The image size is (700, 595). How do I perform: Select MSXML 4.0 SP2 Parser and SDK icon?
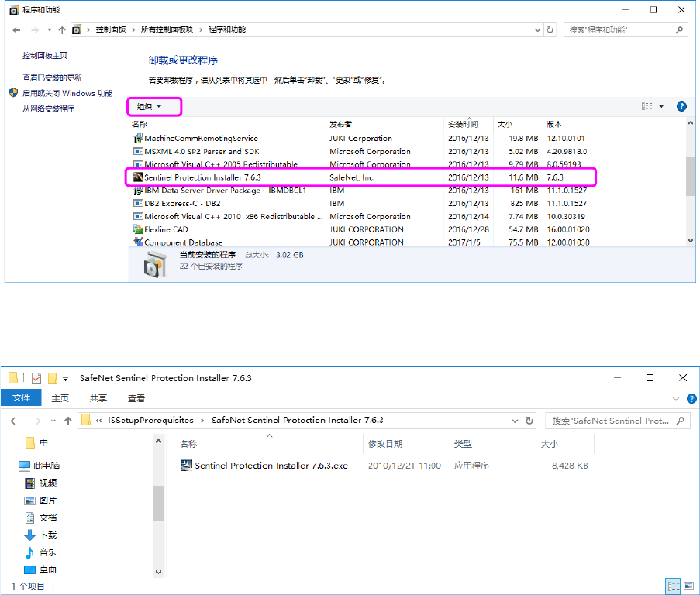tap(139, 151)
